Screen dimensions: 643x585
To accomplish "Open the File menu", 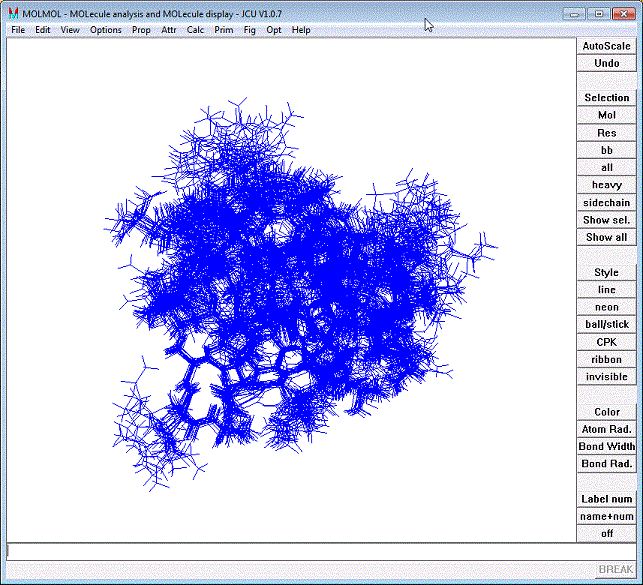I will [x=18, y=30].
